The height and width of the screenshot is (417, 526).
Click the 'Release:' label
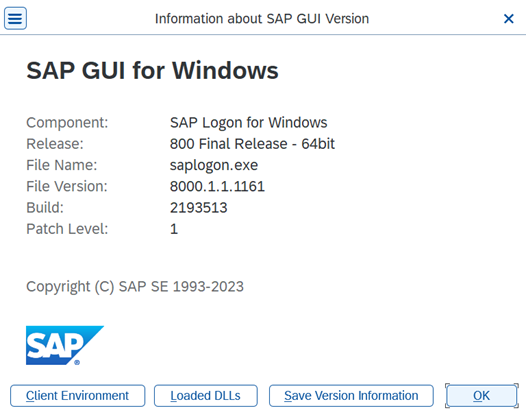point(55,144)
